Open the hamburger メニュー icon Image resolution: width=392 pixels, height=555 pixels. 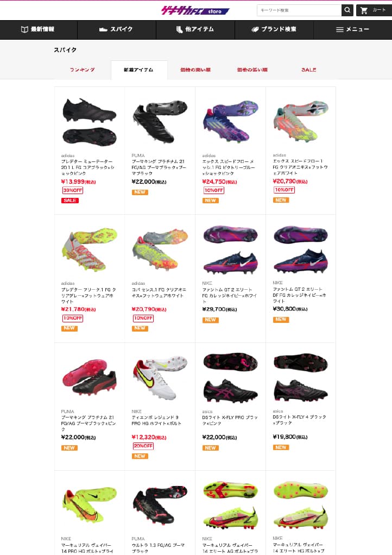click(x=340, y=29)
